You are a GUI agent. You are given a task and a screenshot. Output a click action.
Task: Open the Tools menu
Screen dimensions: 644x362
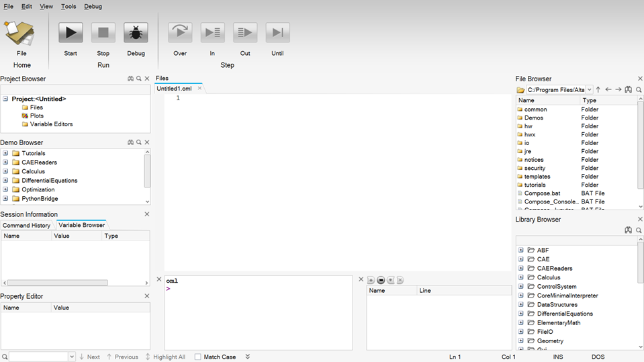click(68, 6)
